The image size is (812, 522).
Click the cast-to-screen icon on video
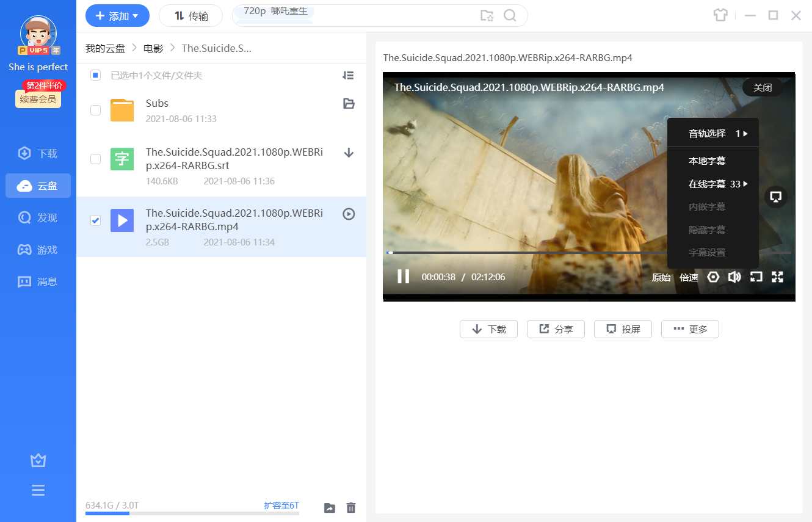[775, 197]
